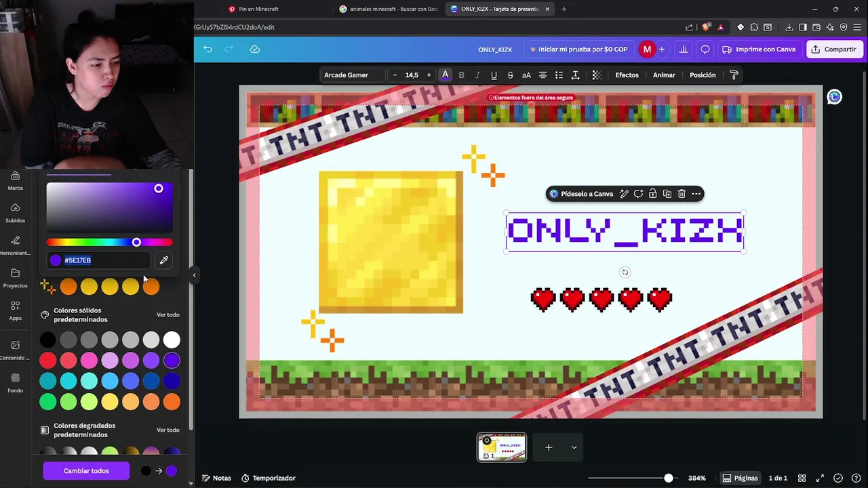This screenshot has width=868, height=488.
Task: Open the Apps sidebar tab
Action: click(x=15, y=310)
